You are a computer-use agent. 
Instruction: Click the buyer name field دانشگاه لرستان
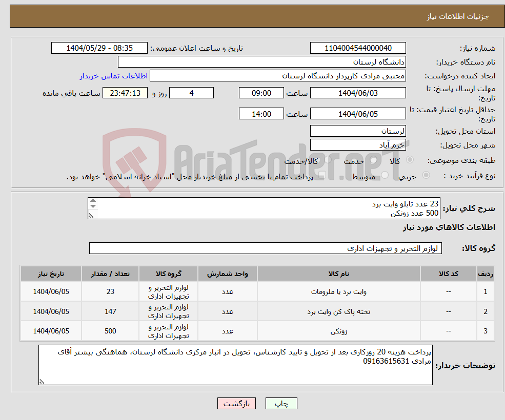pyautogui.click(x=262, y=62)
